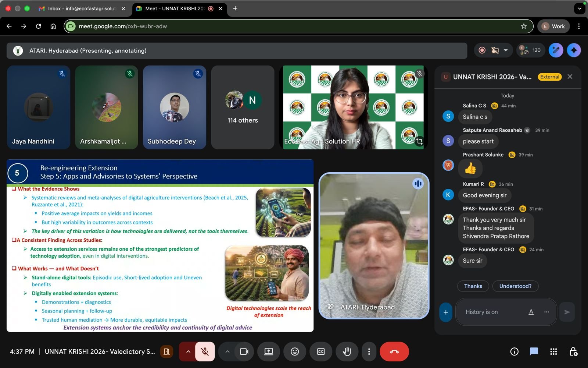Open the 114 others tile
The image size is (588, 368).
pos(243,107)
